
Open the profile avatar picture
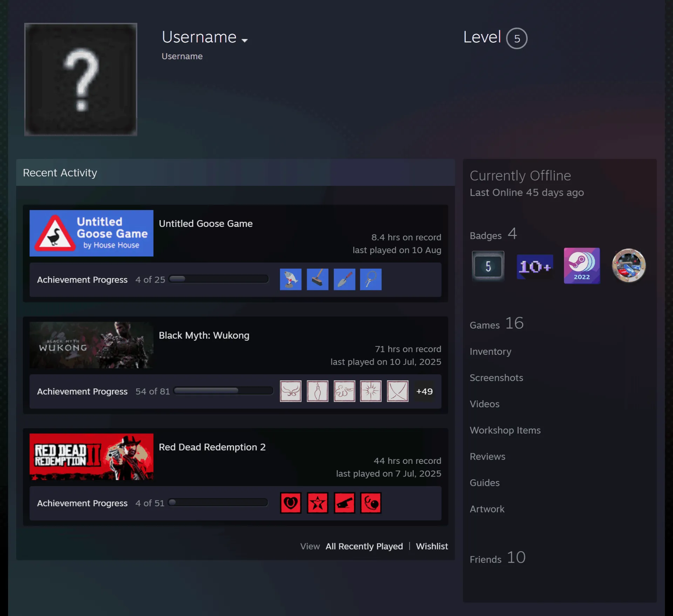point(81,79)
